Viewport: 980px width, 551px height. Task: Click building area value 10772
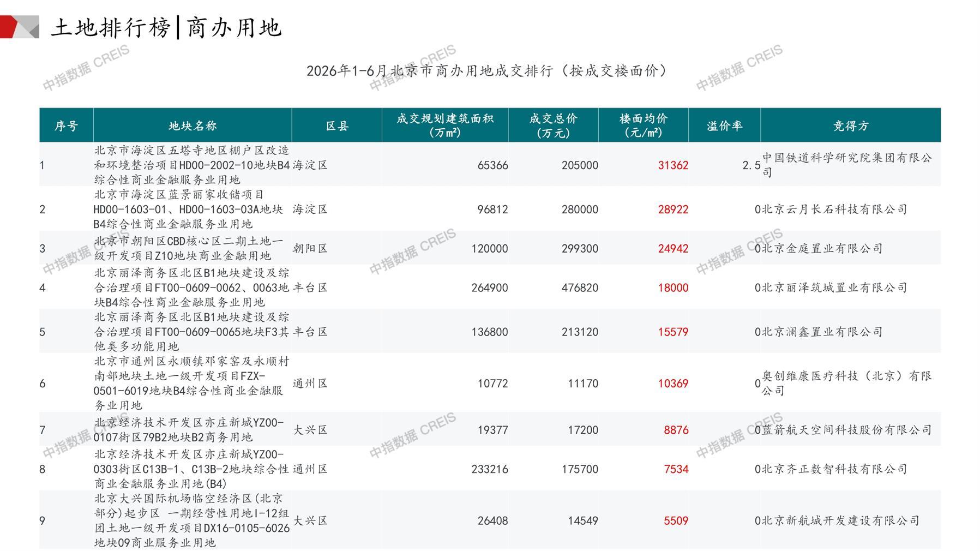[492, 384]
